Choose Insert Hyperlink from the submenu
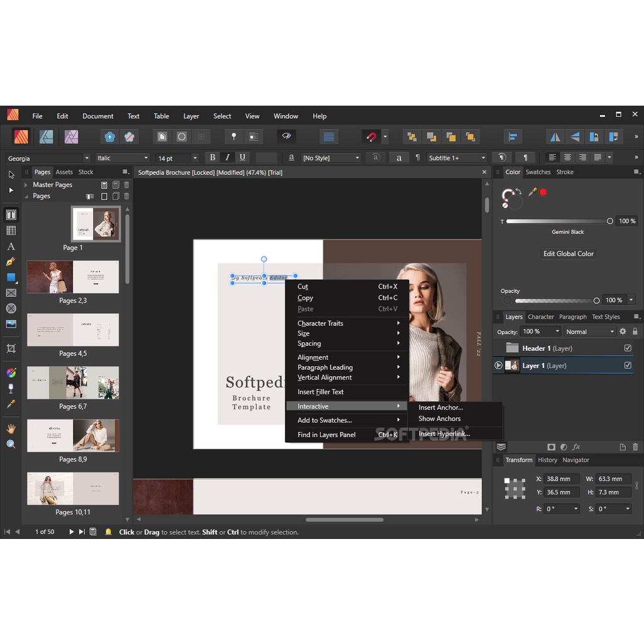 [x=444, y=433]
